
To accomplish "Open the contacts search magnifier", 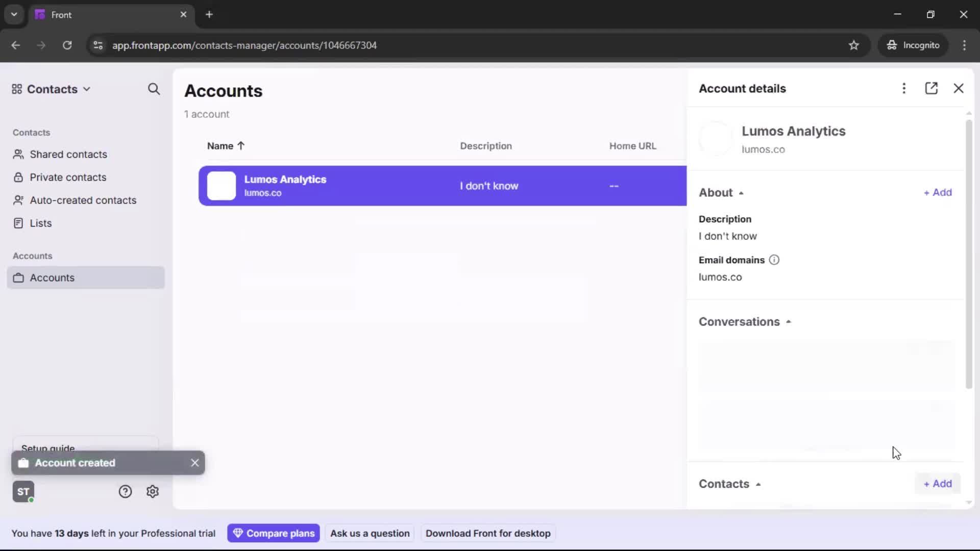I will [154, 89].
